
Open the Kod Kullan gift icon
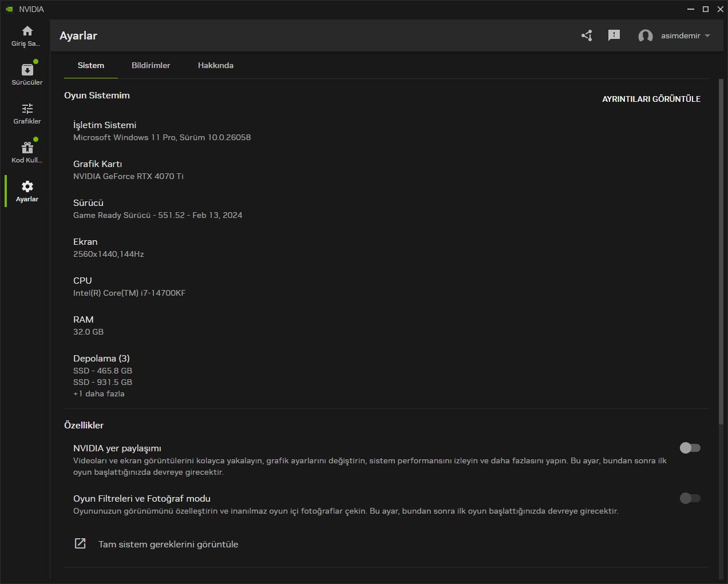pos(27,148)
